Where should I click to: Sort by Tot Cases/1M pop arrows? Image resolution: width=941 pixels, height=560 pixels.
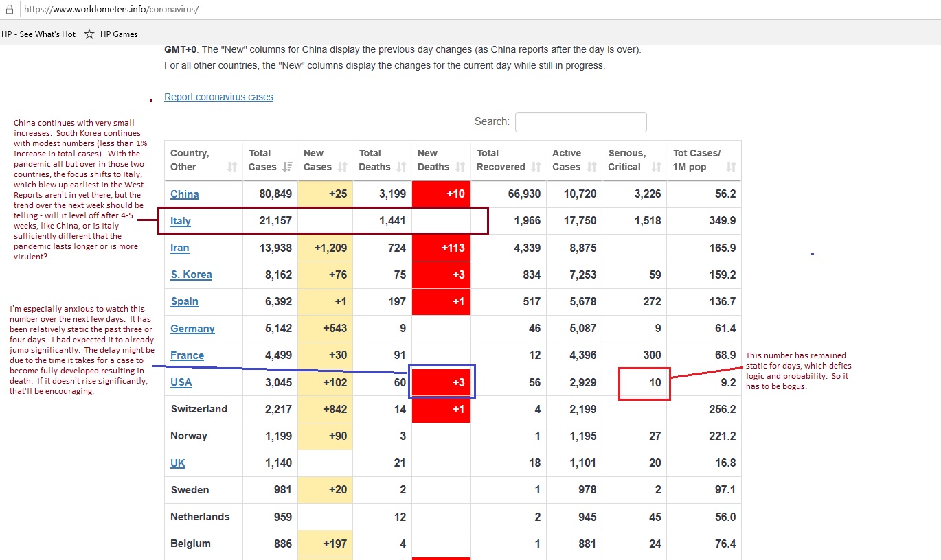pos(731,167)
